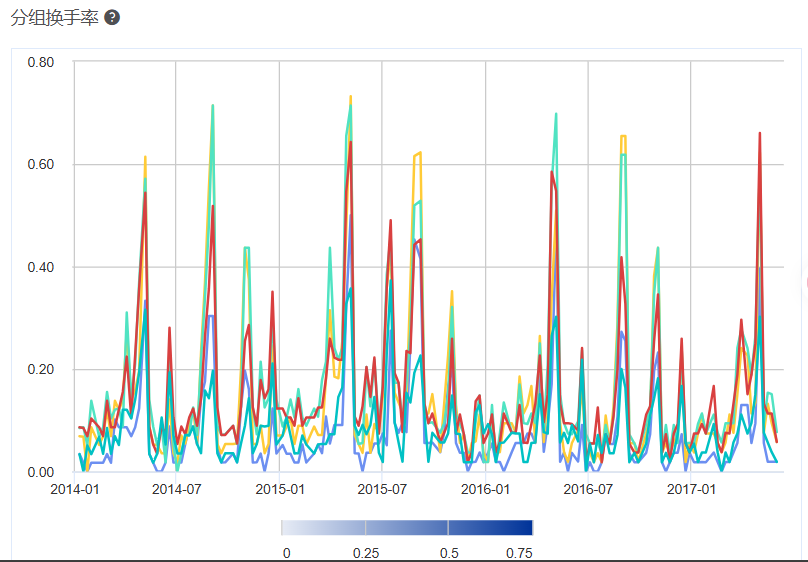
Task: Click the help icon beside 分组换手率
Action: (x=112, y=18)
